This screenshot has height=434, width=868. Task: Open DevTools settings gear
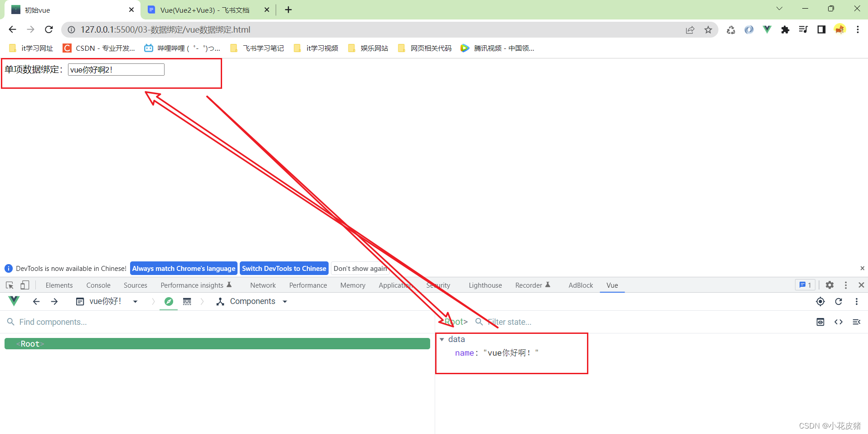[829, 285]
